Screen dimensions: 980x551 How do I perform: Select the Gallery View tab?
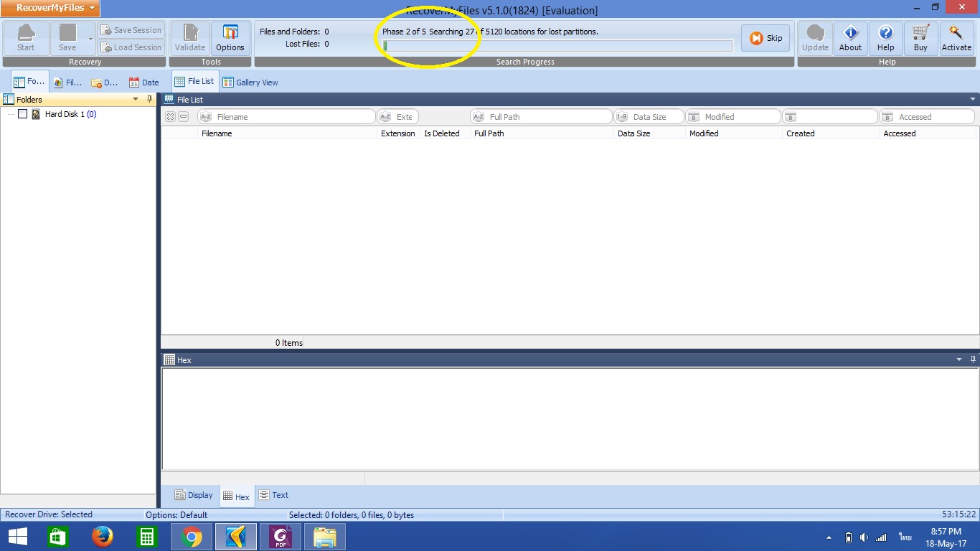[x=250, y=83]
